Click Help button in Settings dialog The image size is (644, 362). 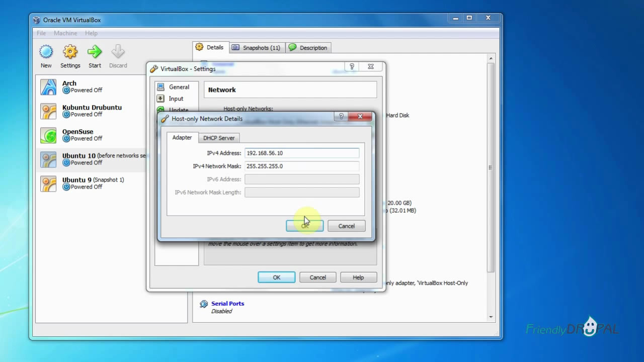(x=358, y=277)
